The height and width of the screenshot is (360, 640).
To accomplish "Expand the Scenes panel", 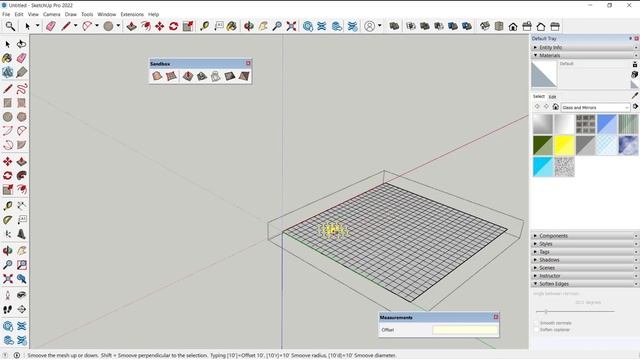I will point(584,268).
